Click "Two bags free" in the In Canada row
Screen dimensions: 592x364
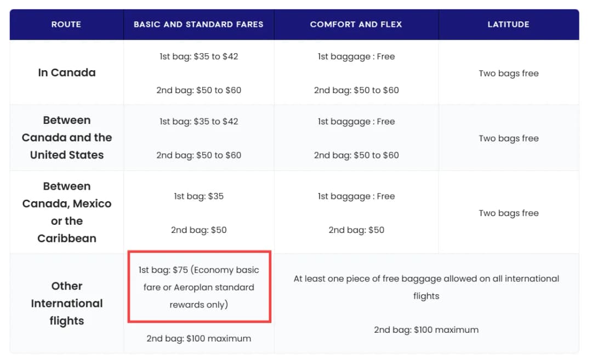[508, 73]
